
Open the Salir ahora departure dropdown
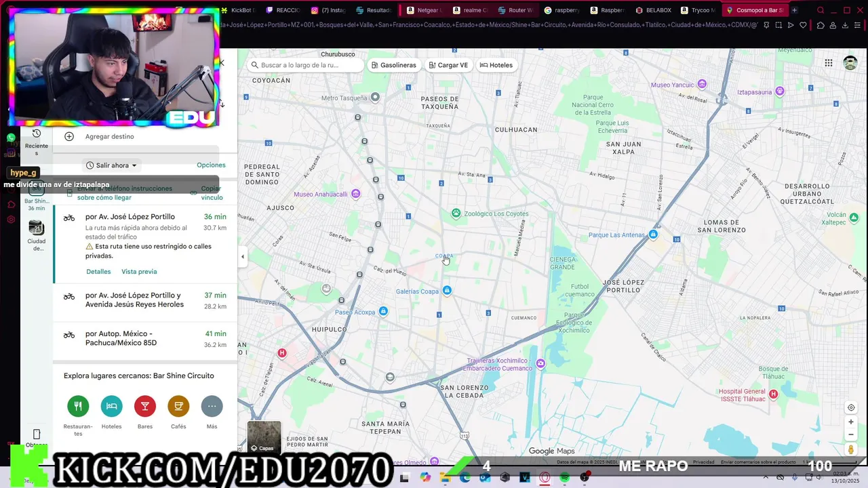click(111, 165)
